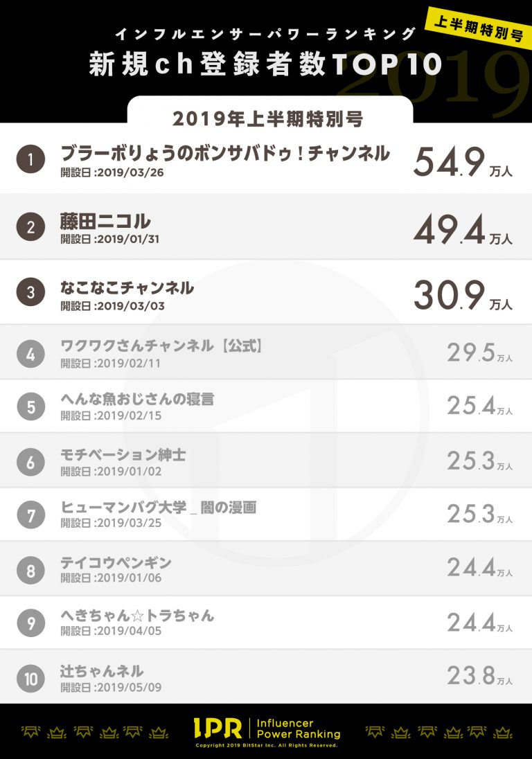Click the rank 10 gray badge
Viewport: 532px width, 759px height.
tap(30, 679)
